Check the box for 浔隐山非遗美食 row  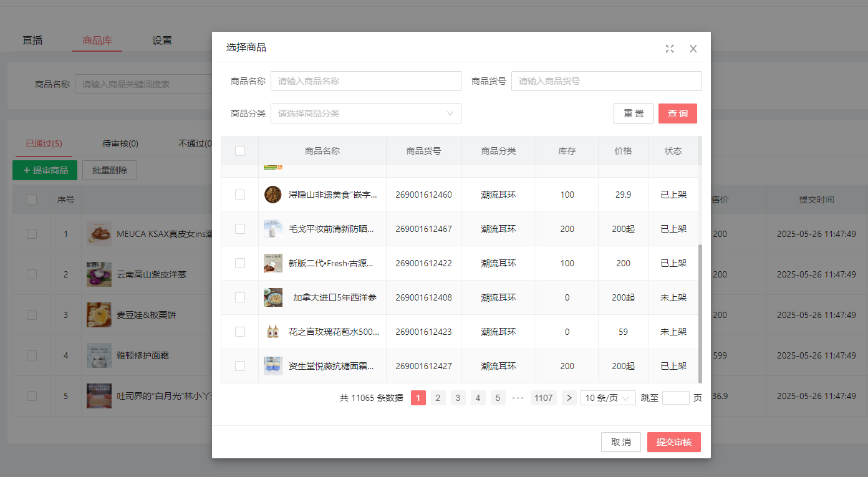240,195
